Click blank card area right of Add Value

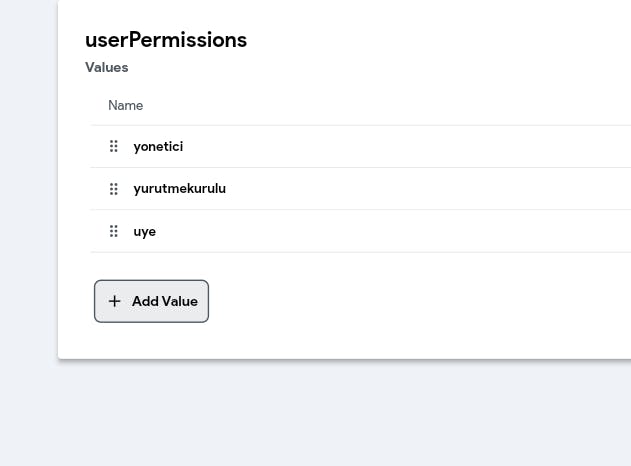pyautogui.click(x=402, y=301)
